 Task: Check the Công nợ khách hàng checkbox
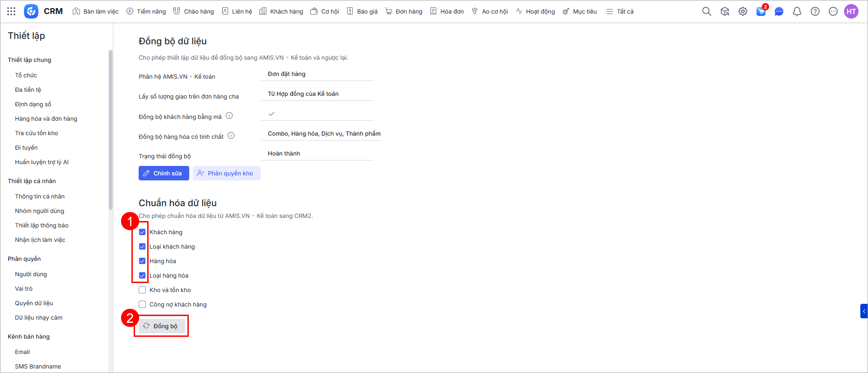[142, 304]
